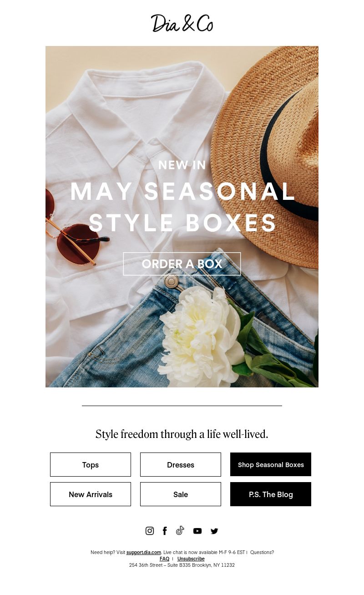The height and width of the screenshot is (595, 364).
Task: Open Shop Seasonal Boxes
Action: pos(271,465)
